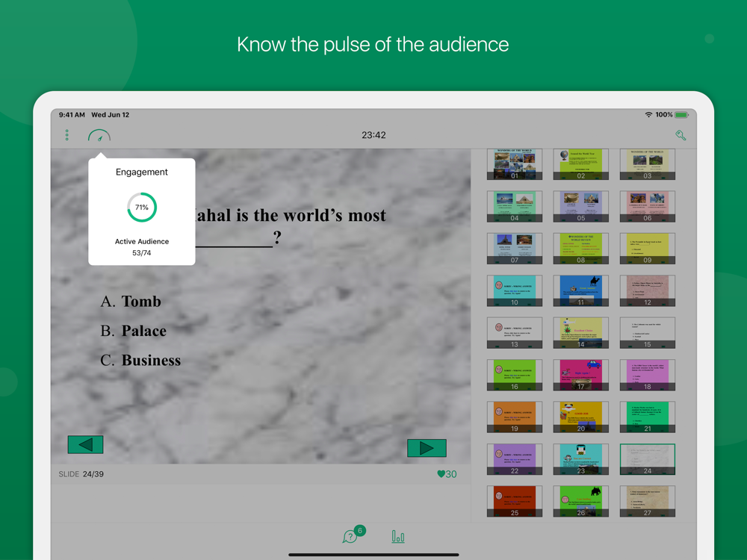Jump to slide thumbnail 04
This screenshot has height=560, width=747.
coord(515,207)
